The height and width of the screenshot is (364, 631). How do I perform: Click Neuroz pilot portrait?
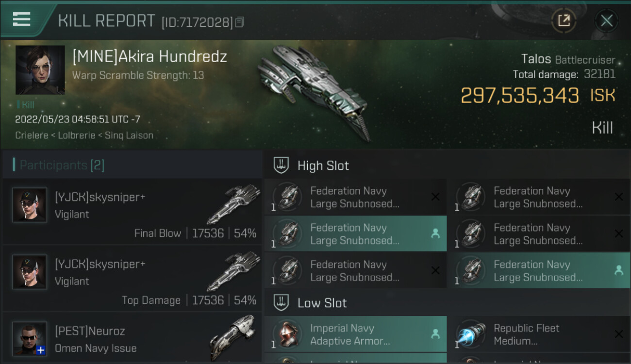30,338
